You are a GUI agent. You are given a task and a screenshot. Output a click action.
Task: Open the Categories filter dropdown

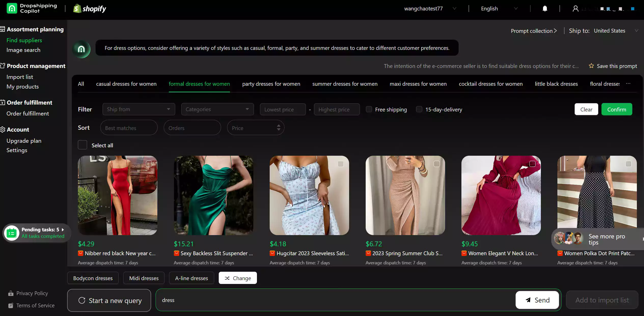tap(217, 109)
